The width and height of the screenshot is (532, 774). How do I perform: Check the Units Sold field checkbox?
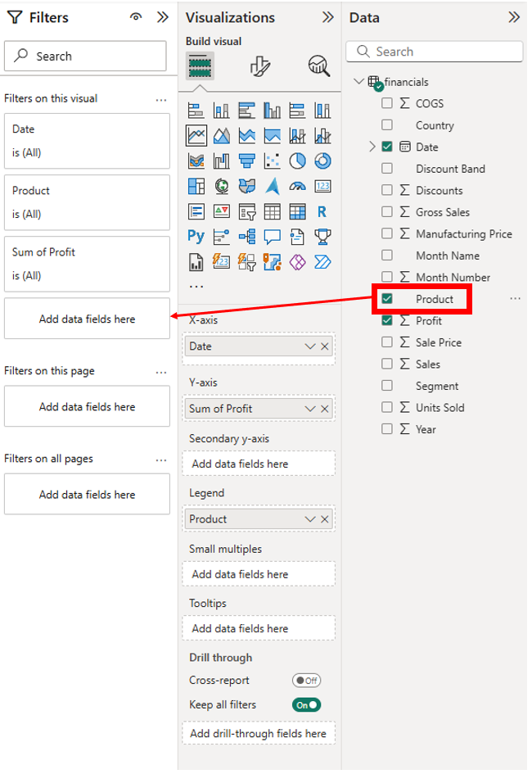click(x=387, y=407)
